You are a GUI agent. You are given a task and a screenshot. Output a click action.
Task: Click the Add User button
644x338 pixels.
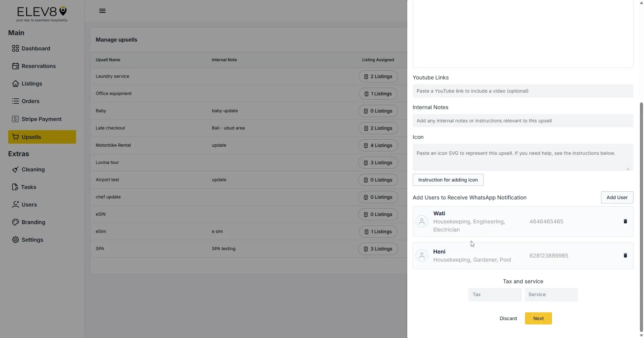[617, 197]
